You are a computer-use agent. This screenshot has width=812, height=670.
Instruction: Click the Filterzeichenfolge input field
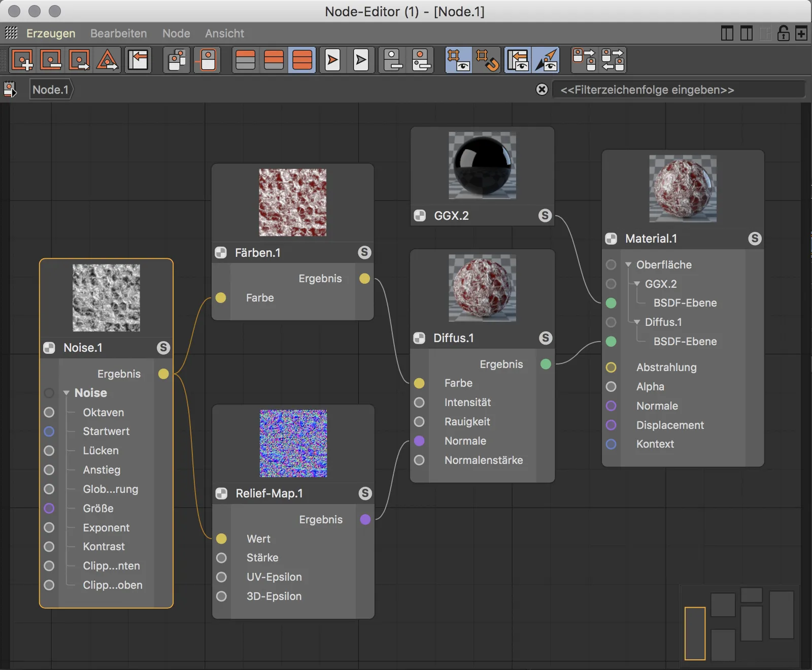(678, 90)
